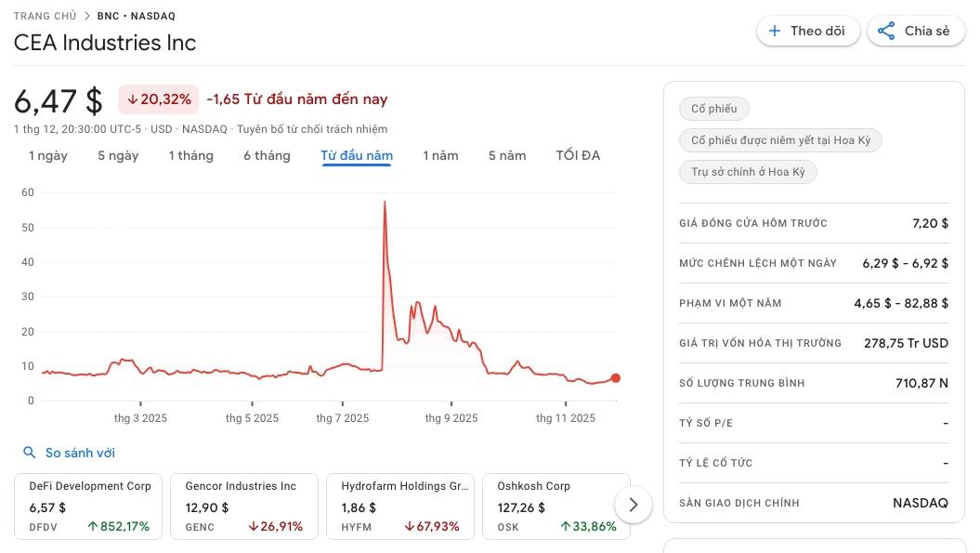Switch to the 5 ngày range tab
The height and width of the screenshot is (553, 980).
pyautogui.click(x=118, y=155)
